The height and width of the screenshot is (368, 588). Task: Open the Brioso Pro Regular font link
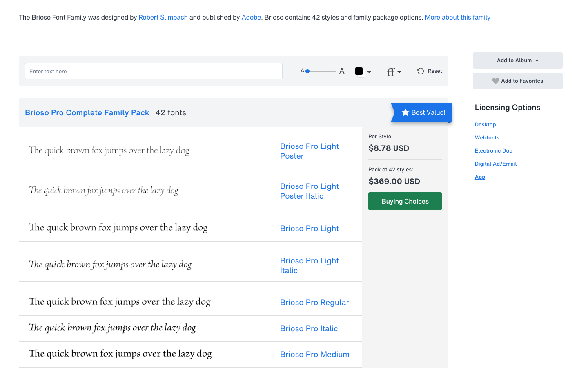pos(314,303)
